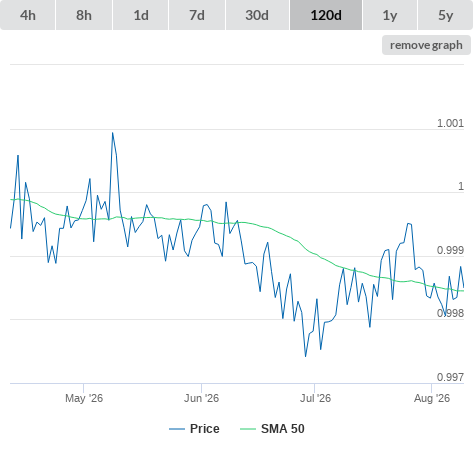This screenshot has width=474, height=455.
Task: Click the green SMA 50 line swatch
Action: (248, 429)
